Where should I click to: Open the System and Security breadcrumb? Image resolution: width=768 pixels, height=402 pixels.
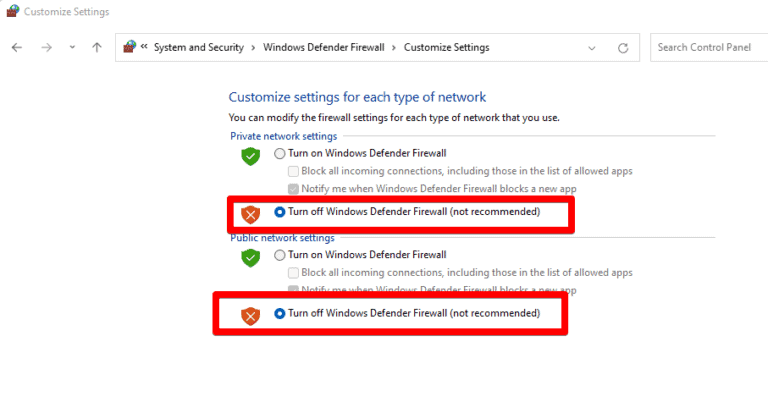coord(199,47)
